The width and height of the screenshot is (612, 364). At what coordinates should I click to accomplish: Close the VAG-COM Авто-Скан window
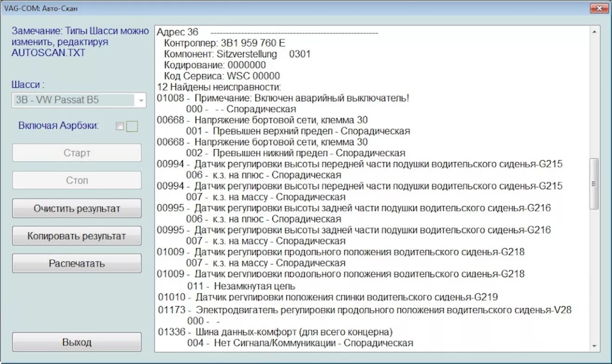tap(599, 8)
